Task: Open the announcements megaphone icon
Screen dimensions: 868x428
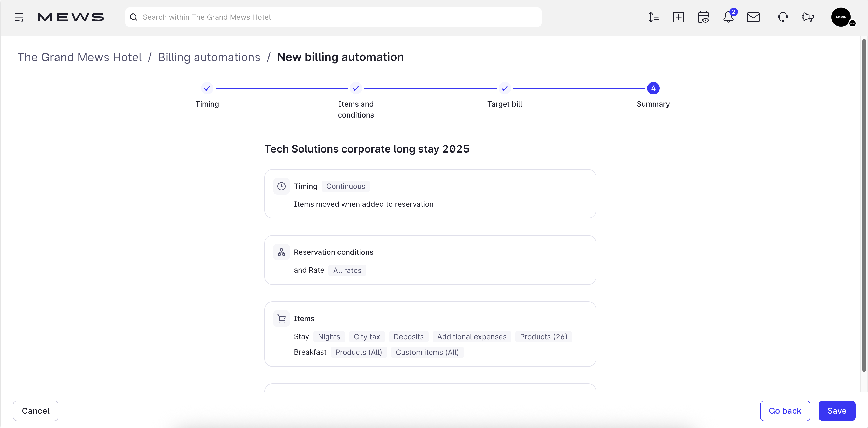Action: pyautogui.click(x=808, y=17)
